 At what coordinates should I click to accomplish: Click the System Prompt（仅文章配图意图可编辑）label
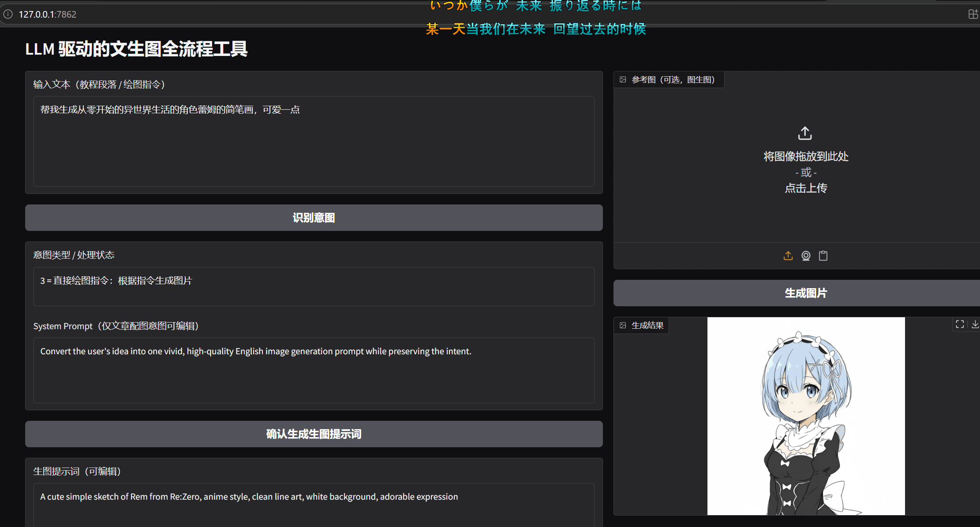point(116,326)
